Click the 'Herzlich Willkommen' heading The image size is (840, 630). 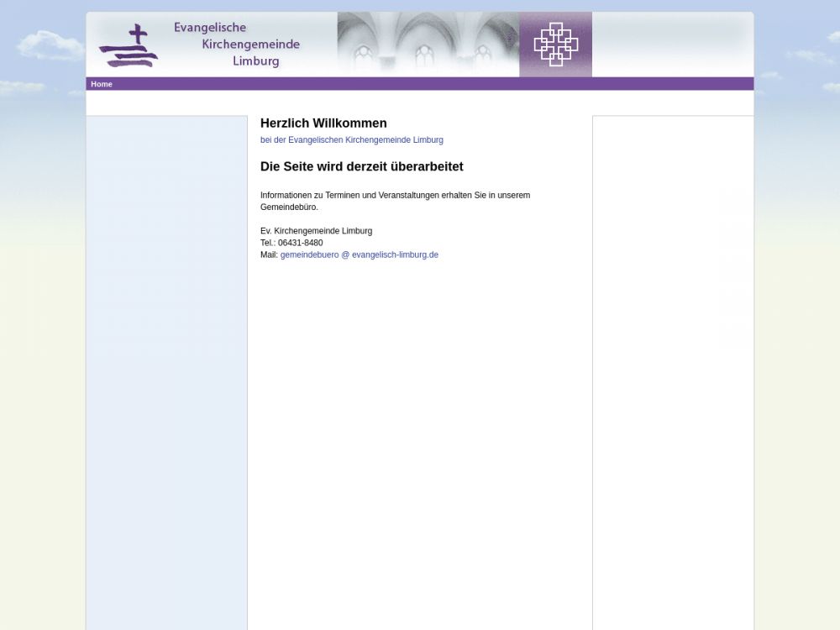pyautogui.click(x=323, y=123)
